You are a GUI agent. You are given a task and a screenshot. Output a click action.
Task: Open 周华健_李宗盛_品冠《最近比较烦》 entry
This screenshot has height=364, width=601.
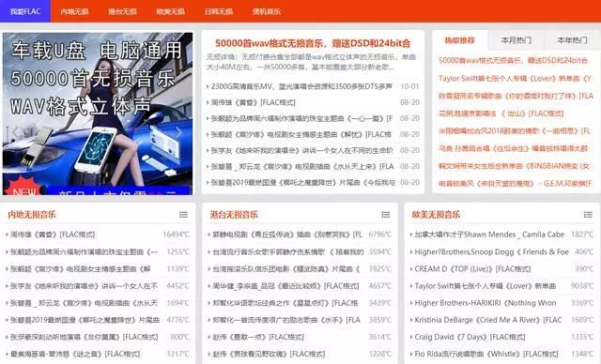click(285, 286)
